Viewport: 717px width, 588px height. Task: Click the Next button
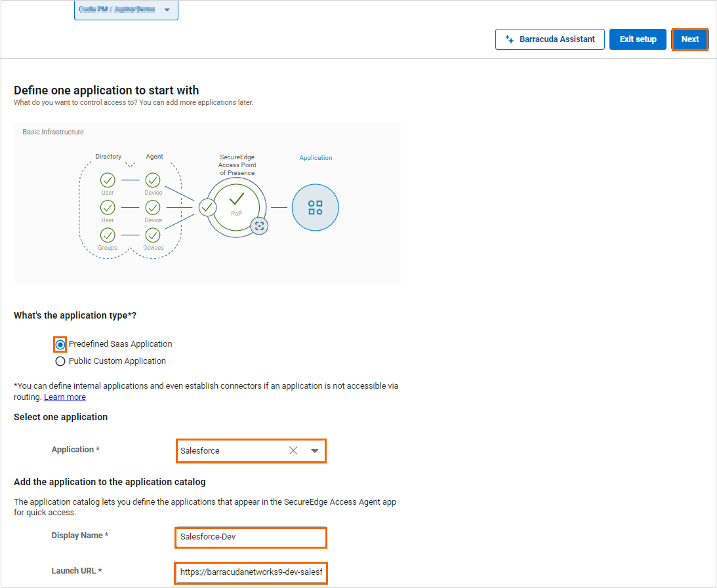click(x=689, y=39)
